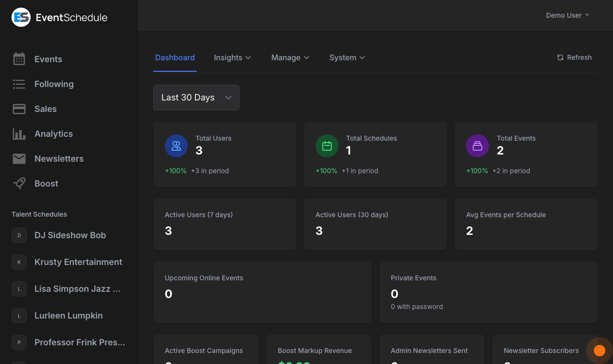613x364 pixels.
Task: Select the Dashboard tab
Action: pyautogui.click(x=175, y=57)
